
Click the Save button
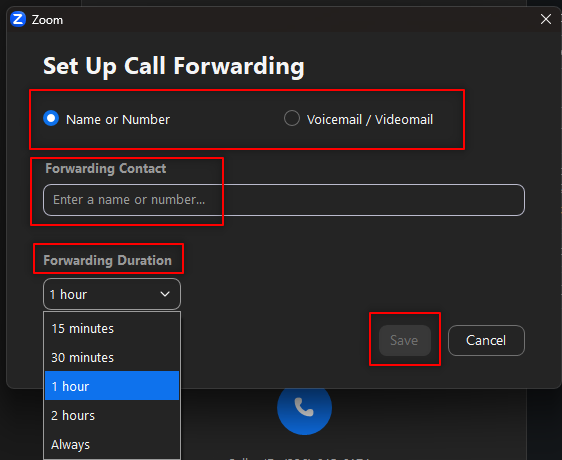click(x=405, y=340)
